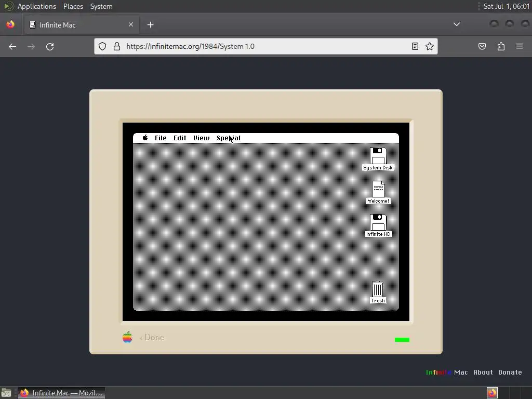Click the clock showing Sat Jul 1
The width and height of the screenshot is (532, 399).
click(506, 6)
